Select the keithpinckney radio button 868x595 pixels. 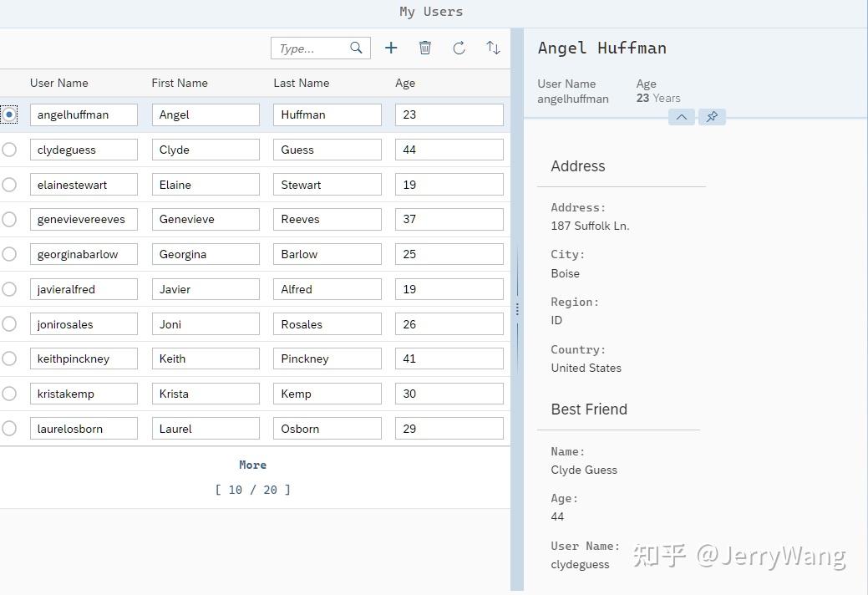point(9,359)
